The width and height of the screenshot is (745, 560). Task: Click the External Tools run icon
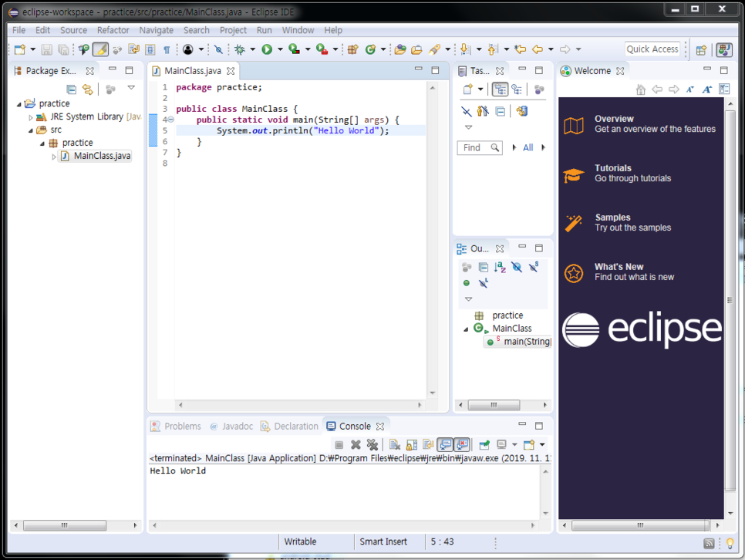click(322, 49)
